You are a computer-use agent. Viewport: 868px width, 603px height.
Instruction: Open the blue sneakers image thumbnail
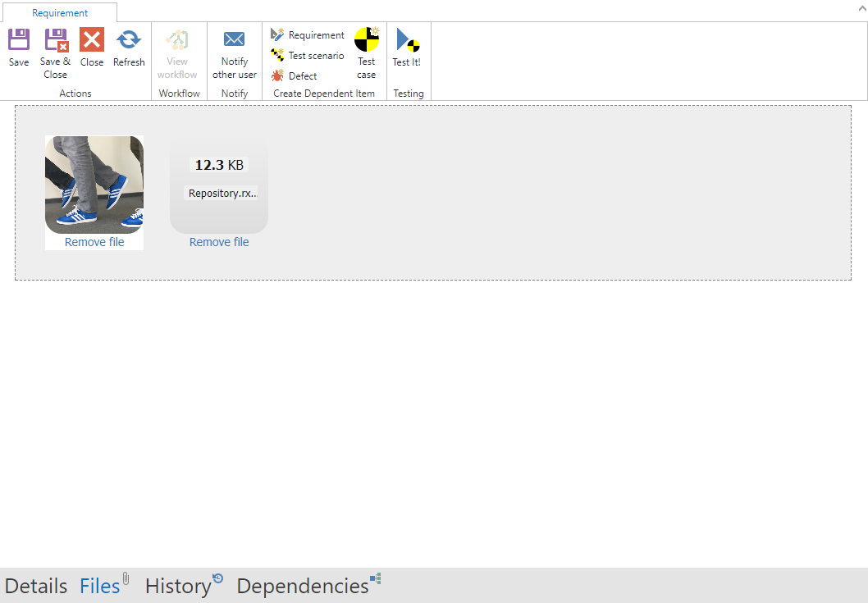(94, 185)
